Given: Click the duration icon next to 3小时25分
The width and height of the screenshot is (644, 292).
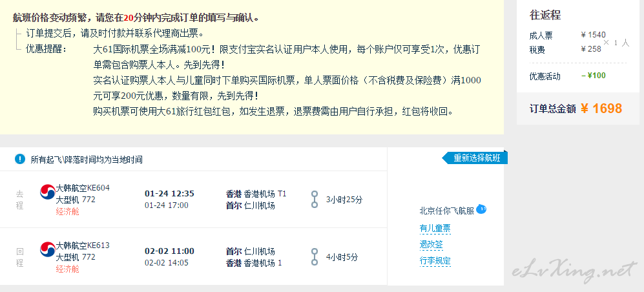Looking at the screenshot, I should pos(315,199).
